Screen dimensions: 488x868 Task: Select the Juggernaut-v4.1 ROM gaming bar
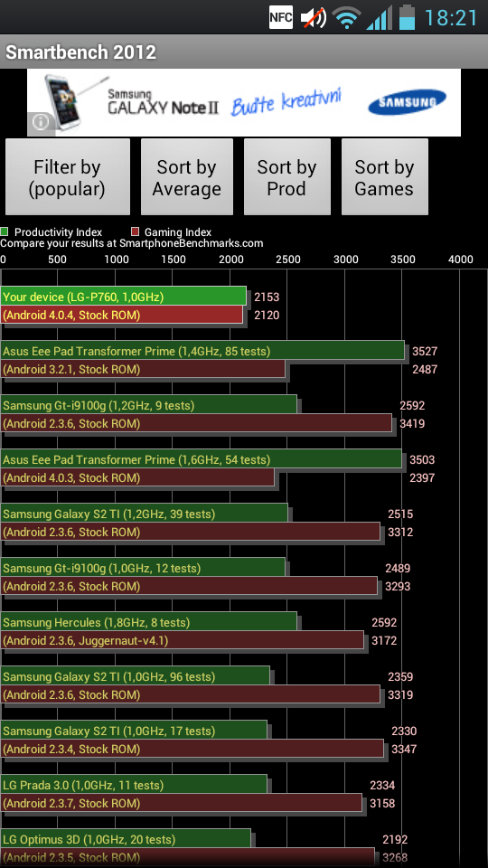(x=182, y=640)
